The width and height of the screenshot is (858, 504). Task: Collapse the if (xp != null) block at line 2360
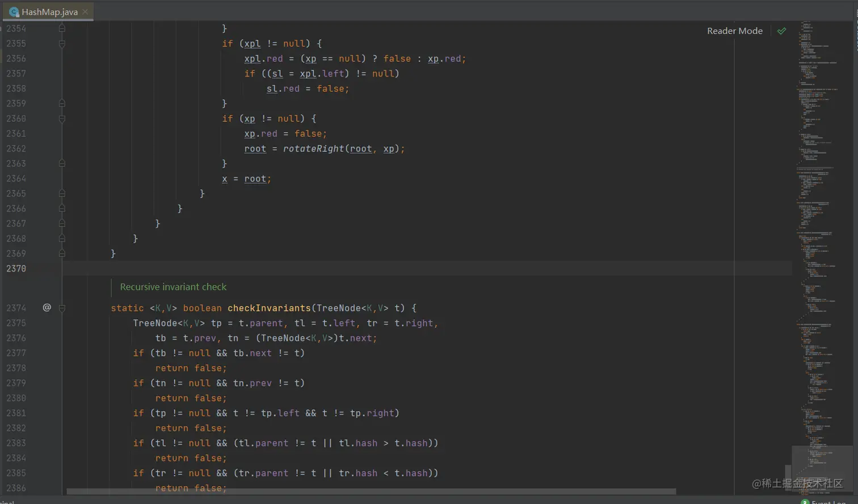click(x=62, y=118)
